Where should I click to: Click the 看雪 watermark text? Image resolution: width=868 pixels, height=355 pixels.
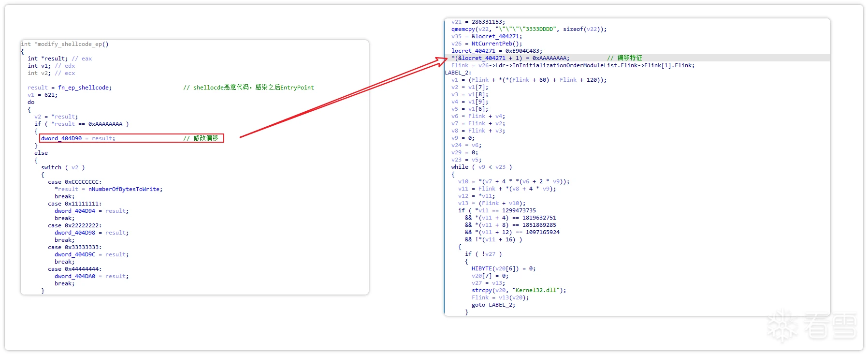[830, 326]
